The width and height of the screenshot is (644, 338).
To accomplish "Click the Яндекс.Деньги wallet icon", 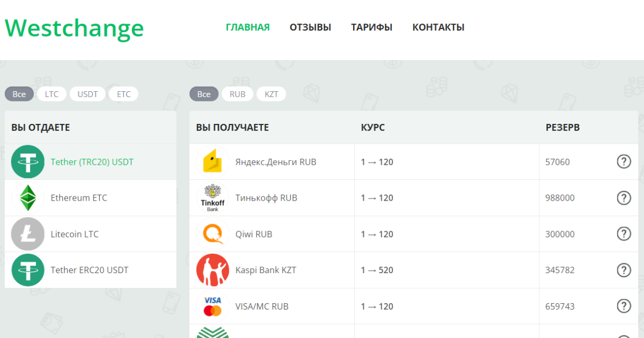I will (213, 161).
